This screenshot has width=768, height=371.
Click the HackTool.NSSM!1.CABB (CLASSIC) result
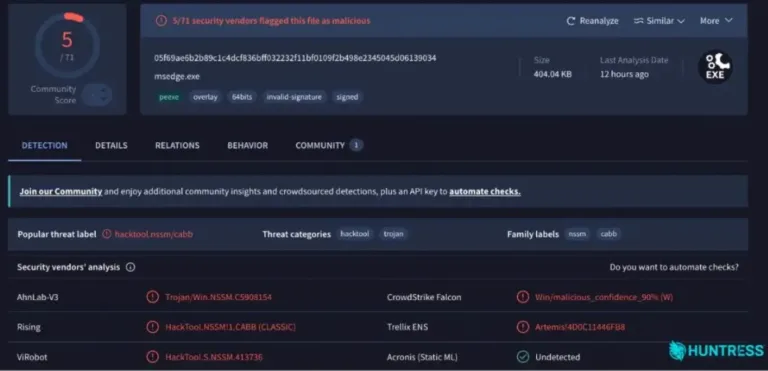[230, 327]
